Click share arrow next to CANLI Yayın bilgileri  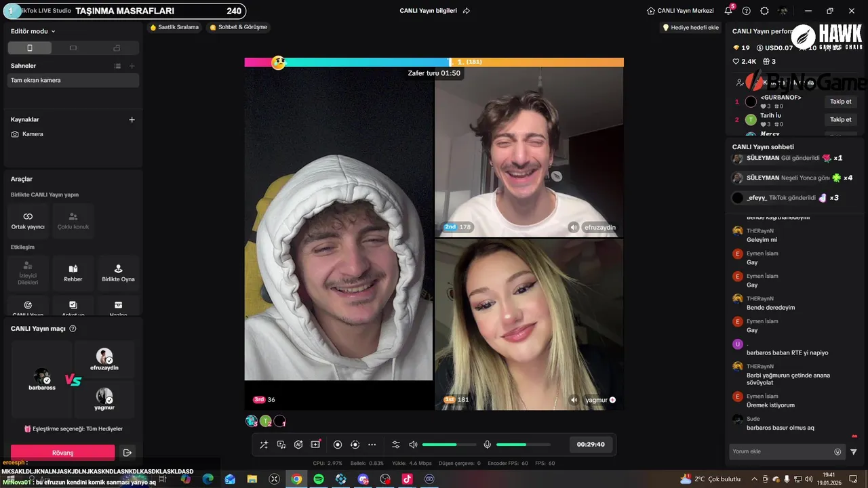tap(466, 11)
